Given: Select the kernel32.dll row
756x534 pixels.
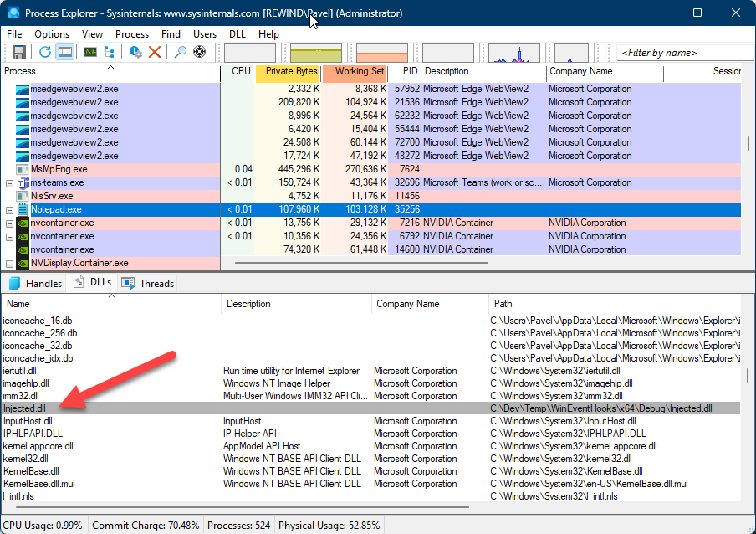Looking at the screenshot, I should click(x=370, y=459).
